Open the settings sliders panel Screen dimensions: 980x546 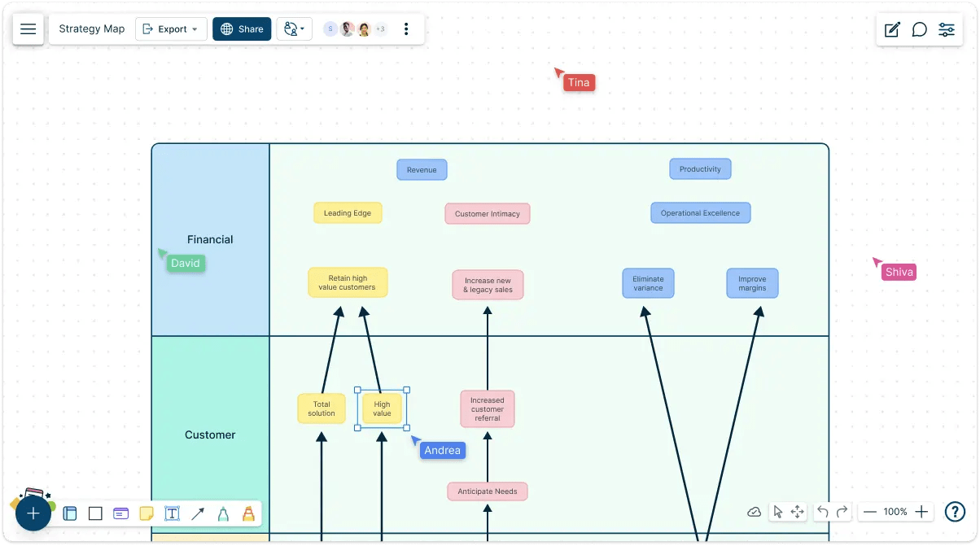pyautogui.click(x=947, y=30)
